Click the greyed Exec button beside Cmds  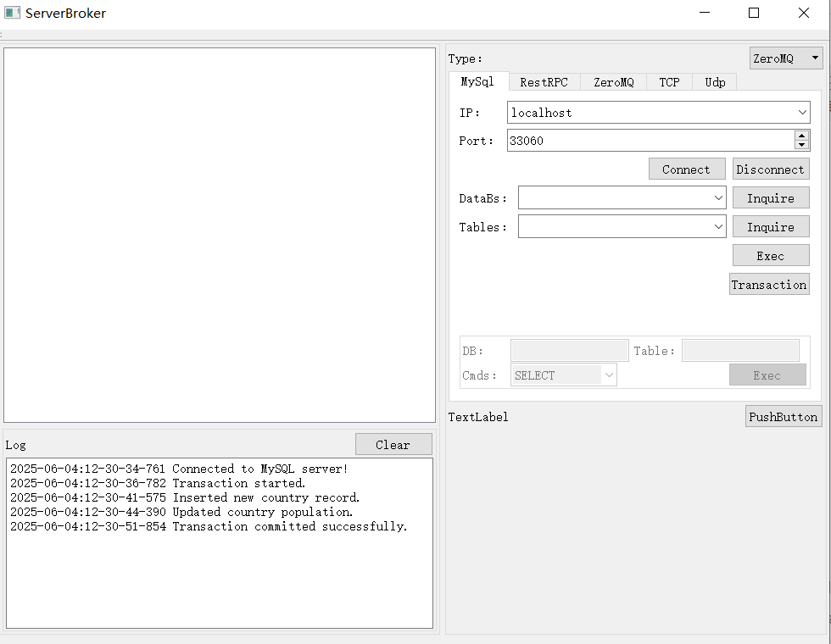click(767, 375)
